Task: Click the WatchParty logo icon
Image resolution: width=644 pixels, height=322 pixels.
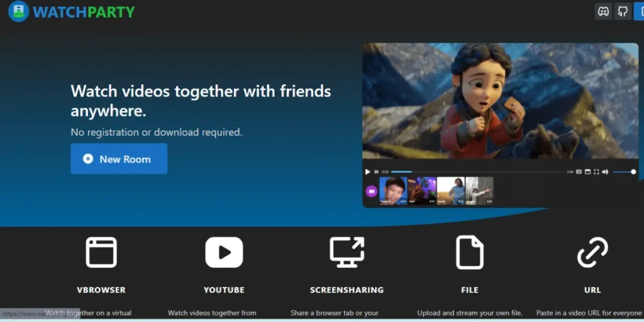Action: pos(19,11)
